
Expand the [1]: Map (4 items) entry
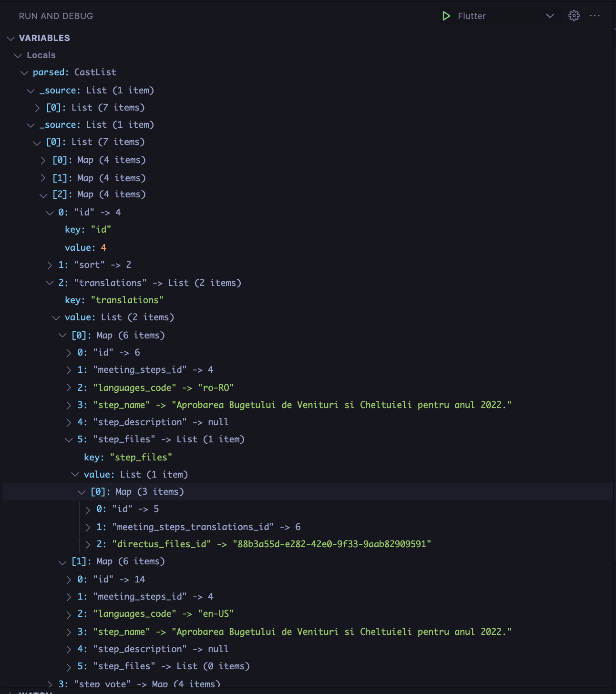[44, 178]
